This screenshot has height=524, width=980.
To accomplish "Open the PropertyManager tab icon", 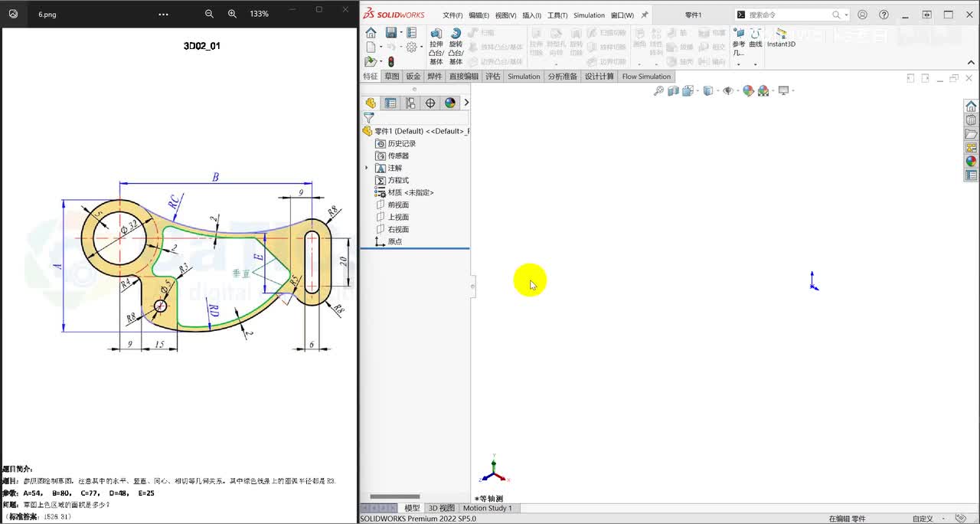I will tap(390, 103).
